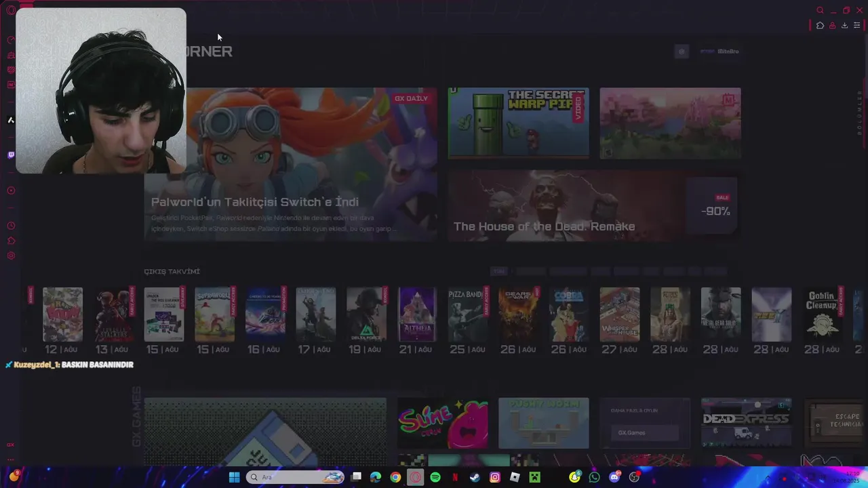Open Spotify from the taskbar

[435, 477]
